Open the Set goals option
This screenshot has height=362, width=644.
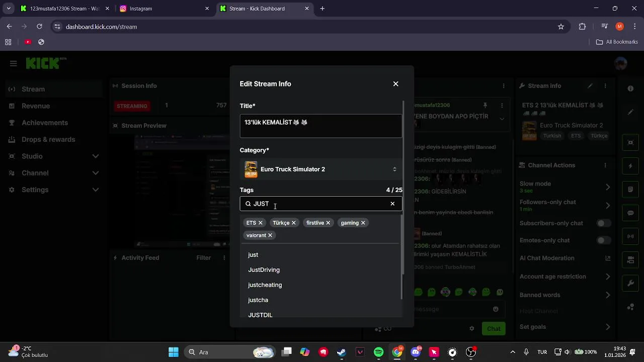pyautogui.click(x=565, y=327)
